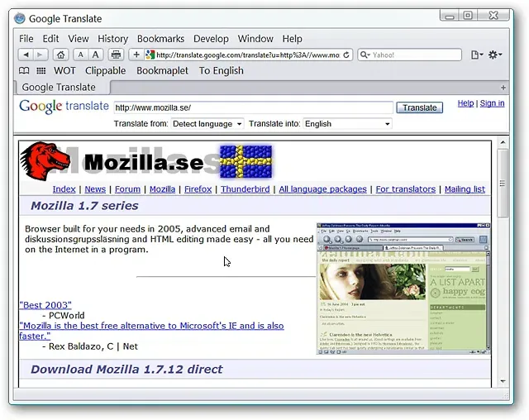Go back using the back arrow button
The height and width of the screenshot is (420, 529).
pos(25,55)
